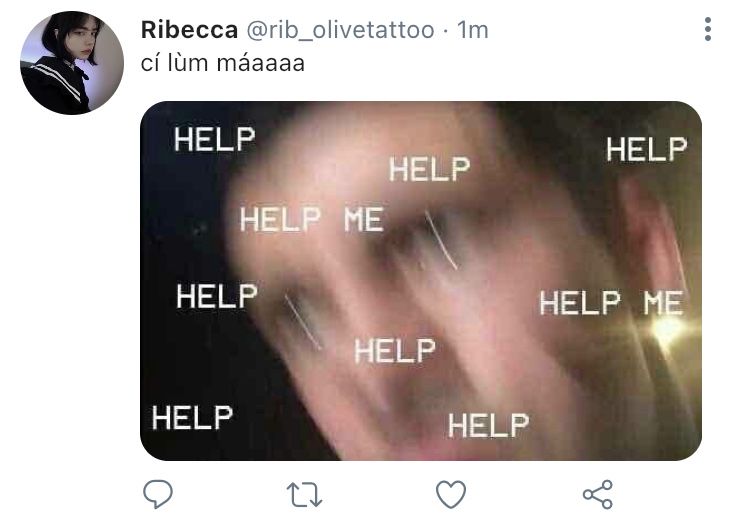The height and width of the screenshot is (521, 750).
Task: Select the comment bubble to reply
Action: tap(158, 494)
